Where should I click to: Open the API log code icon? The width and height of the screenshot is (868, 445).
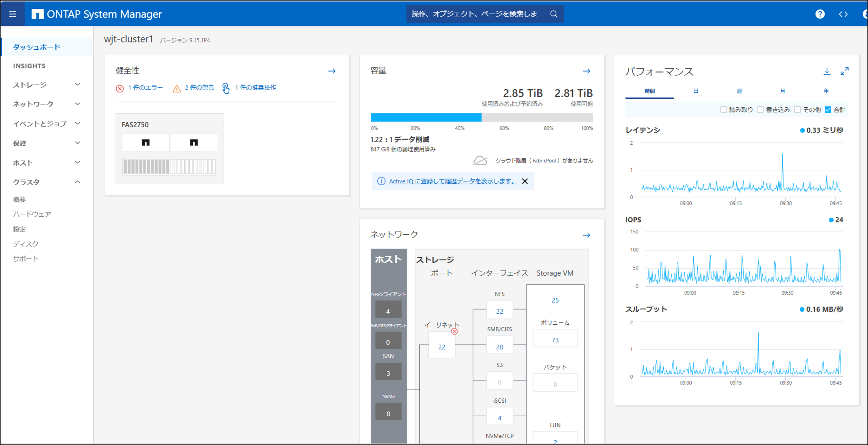click(x=843, y=14)
